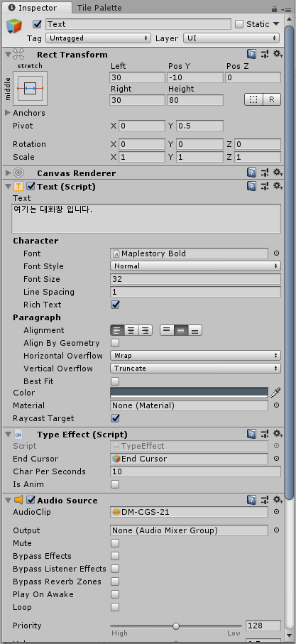This screenshot has width=296, height=644.
Task: Open Audio Source help reference icon
Action: coord(252,501)
